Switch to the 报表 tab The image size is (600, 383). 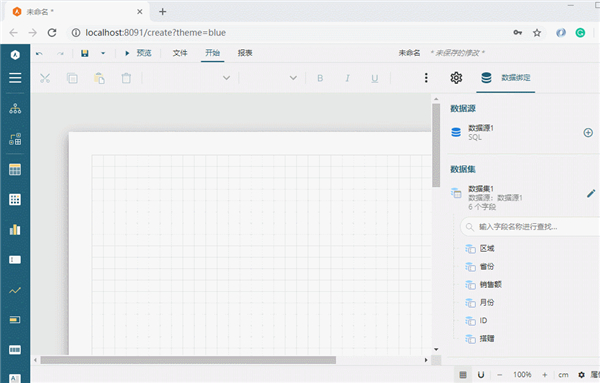click(245, 53)
